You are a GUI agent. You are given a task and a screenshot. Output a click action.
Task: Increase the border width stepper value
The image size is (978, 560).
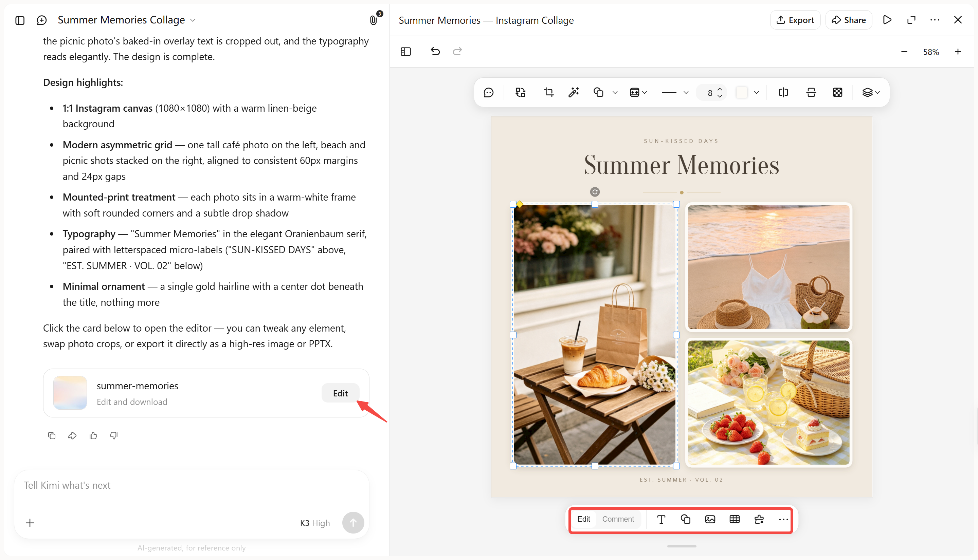(x=720, y=89)
